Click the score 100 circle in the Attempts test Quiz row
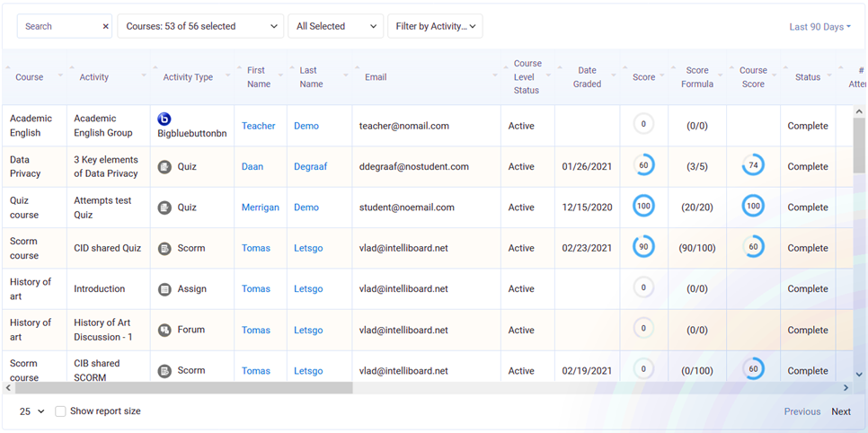Viewport: 868px width, 433px height. 643,206
